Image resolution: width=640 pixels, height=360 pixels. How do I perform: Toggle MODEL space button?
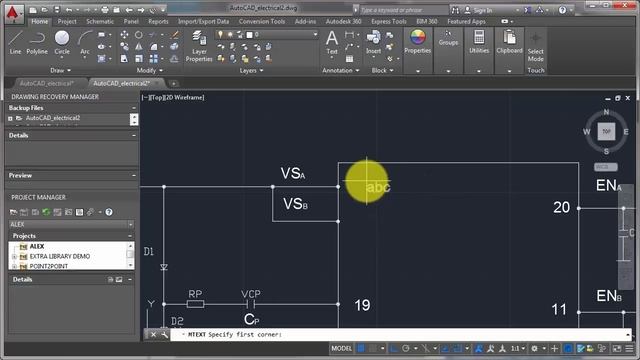tap(342, 349)
